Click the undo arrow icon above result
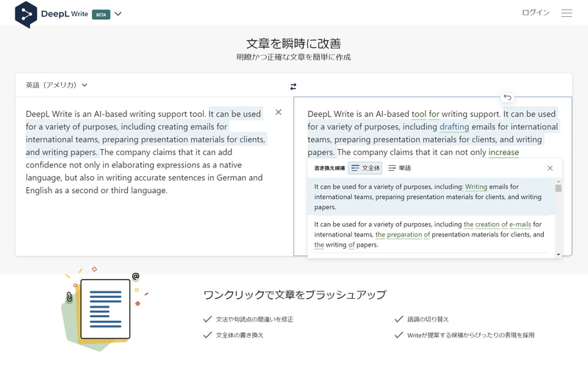This screenshot has height=370, width=588. [507, 98]
